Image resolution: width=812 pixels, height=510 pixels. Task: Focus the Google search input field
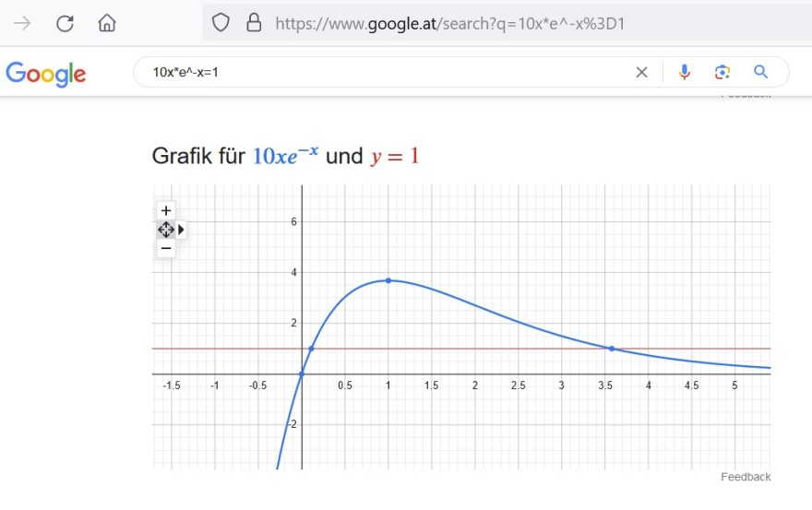pyautogui.click(x=388, y=73)
